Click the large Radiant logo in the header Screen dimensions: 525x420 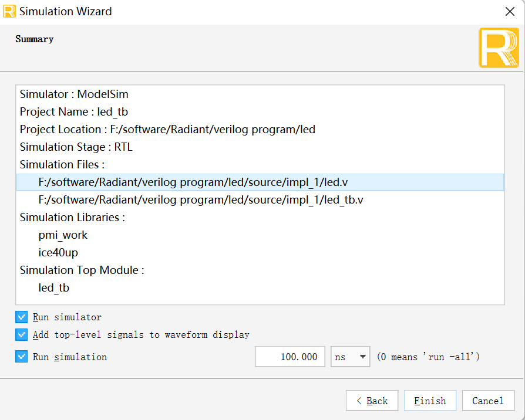(x=499, y=48)
